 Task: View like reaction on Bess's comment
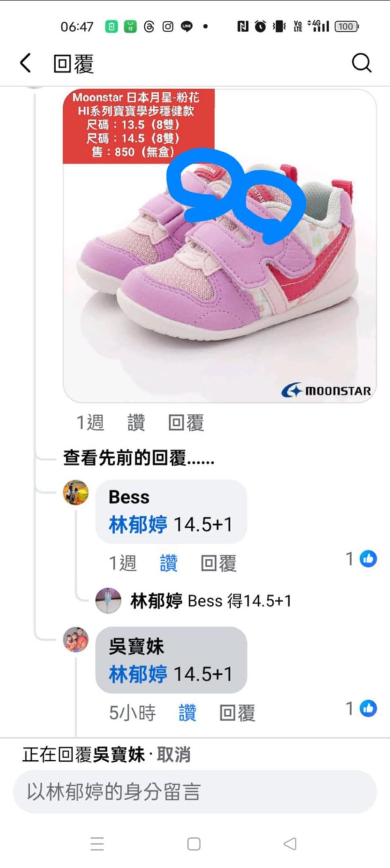tap(361, 559)
